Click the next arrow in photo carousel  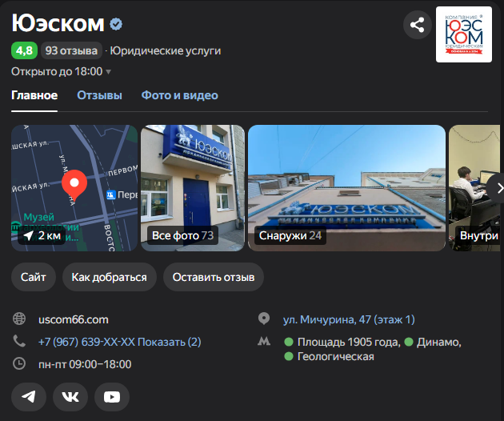498,188
